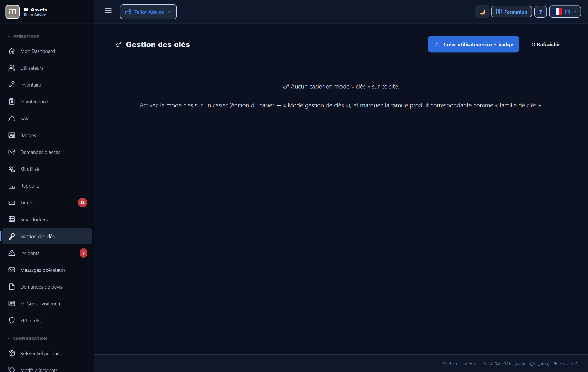Navigate to Inventaire

[x=47, y=85]
